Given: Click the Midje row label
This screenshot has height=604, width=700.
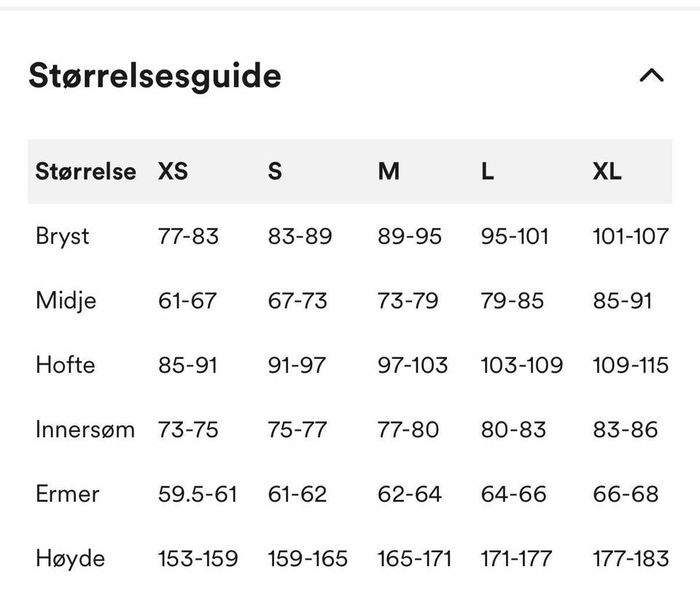Looking at the screenshot, I should click(x=66, y=301).
